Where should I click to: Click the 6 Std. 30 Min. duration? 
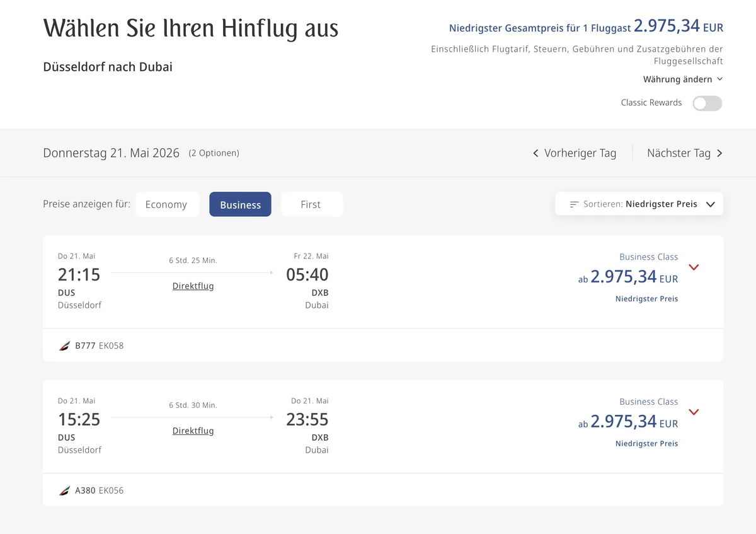193,405
